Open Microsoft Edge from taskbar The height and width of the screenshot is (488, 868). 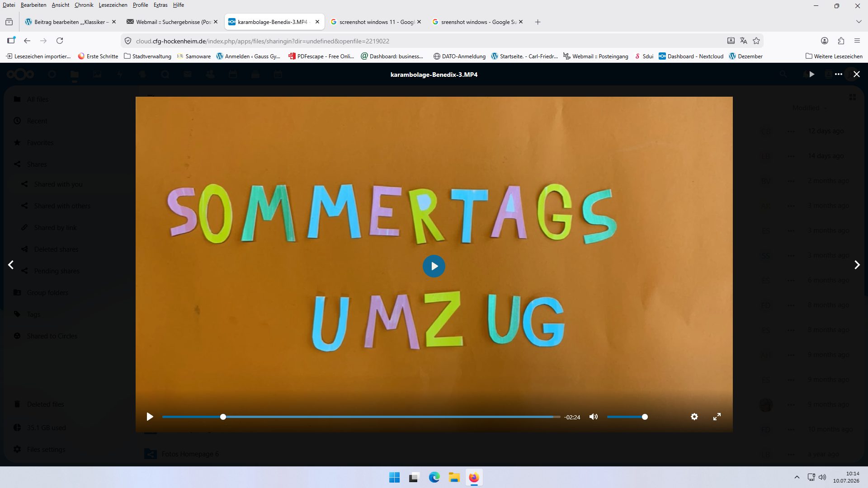coord(434,478)
